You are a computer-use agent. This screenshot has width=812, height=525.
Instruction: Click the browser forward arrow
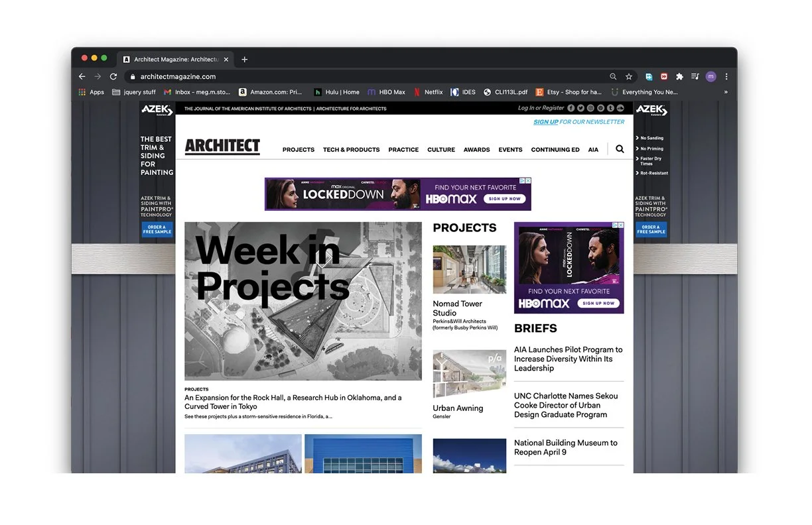coord(98,77)
